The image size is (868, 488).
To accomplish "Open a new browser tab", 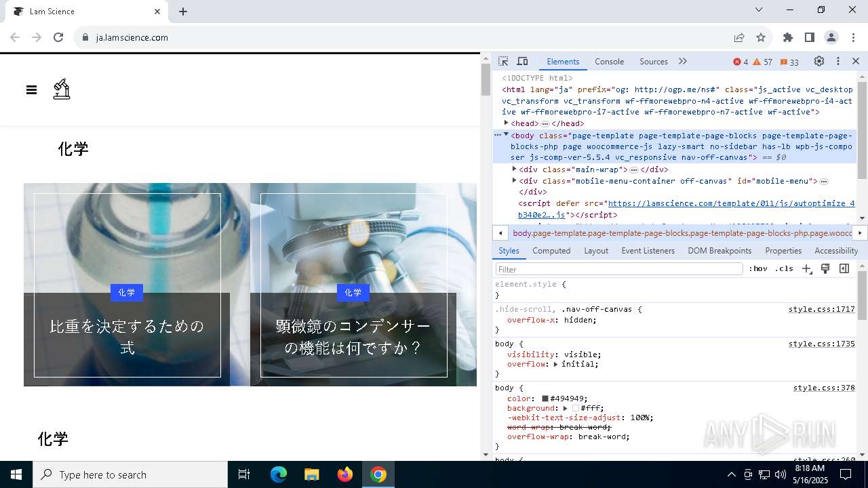I will click(x=183, y=12).
